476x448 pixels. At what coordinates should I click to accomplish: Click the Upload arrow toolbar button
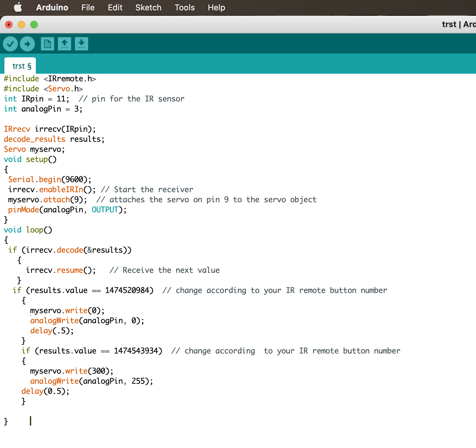tap(27, 44)
